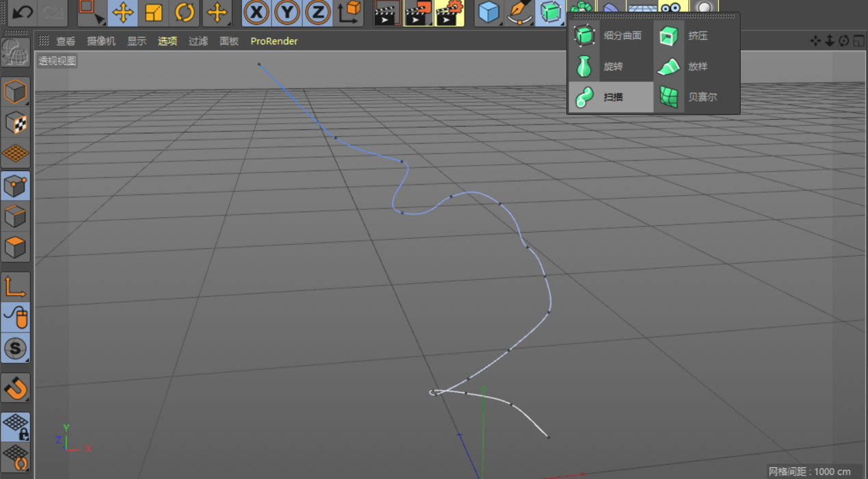Open the Pen spline tools flyout
Screen dimensions: 868x479
(x=519, y=12)
